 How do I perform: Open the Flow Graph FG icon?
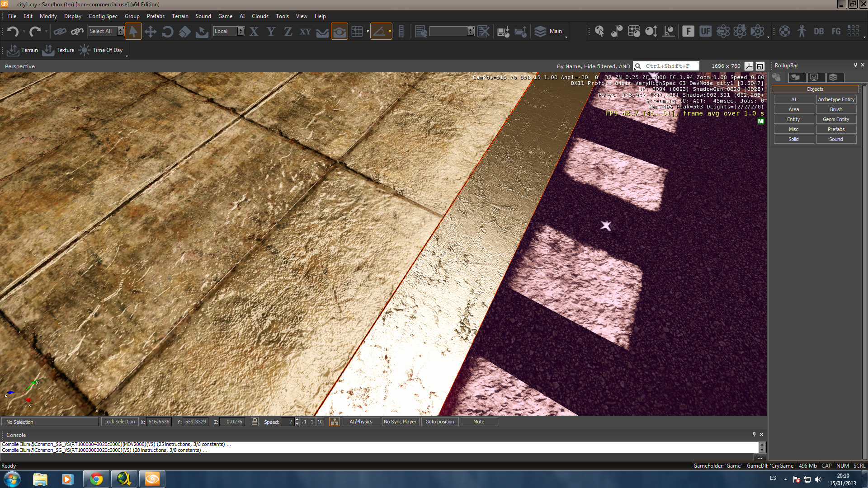pyautogui.click(x=836, y=31)
